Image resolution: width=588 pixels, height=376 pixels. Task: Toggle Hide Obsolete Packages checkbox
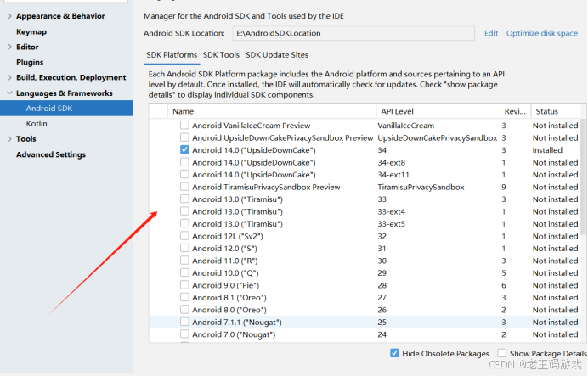394,353
